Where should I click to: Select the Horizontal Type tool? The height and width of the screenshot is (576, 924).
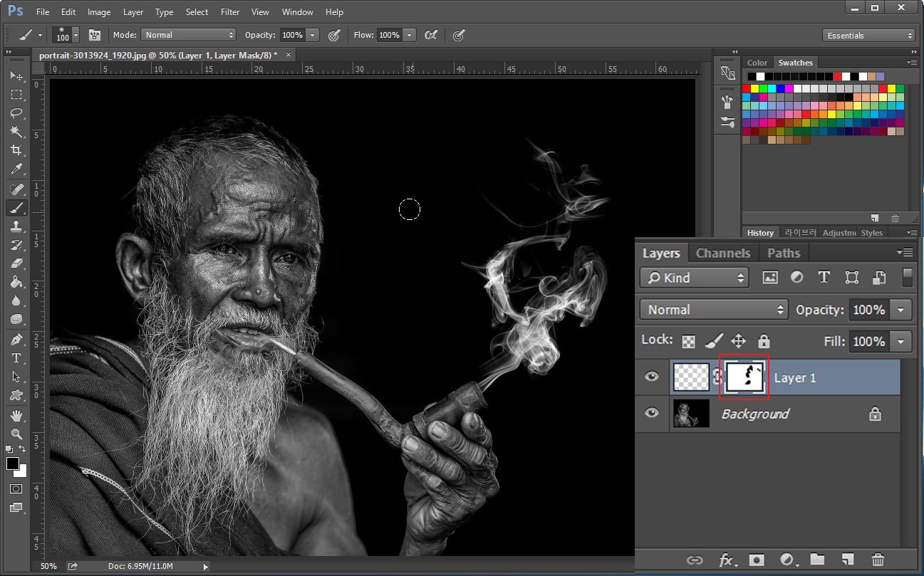[16, 358]
